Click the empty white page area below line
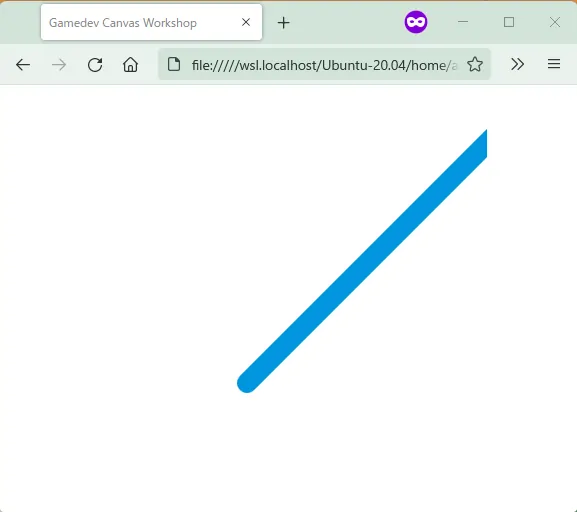 pyautogui.click(x=288, y=453)
